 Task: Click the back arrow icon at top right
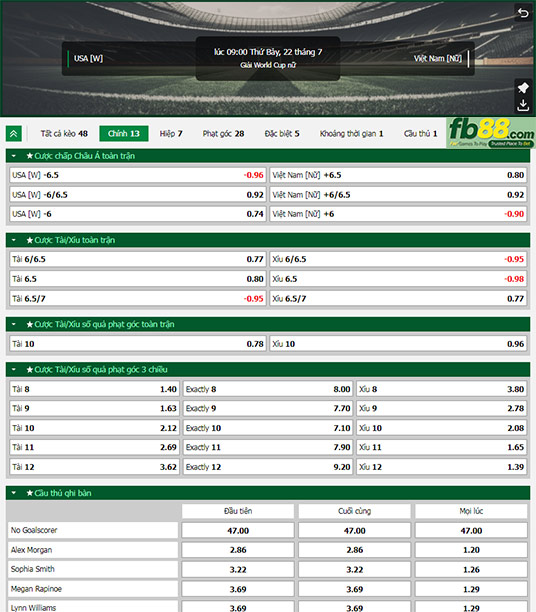tap(523, 13)
